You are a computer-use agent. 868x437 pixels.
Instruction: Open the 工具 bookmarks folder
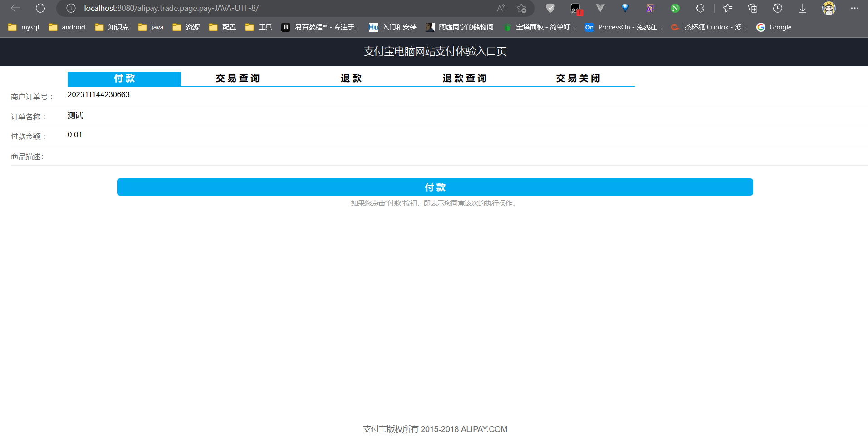tap(259, 27)
